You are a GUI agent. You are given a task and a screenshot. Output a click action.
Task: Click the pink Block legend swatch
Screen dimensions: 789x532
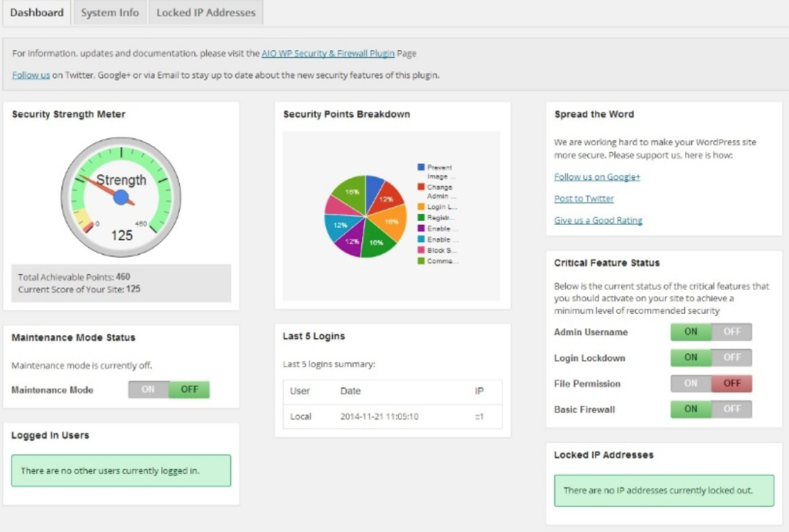(421, 250)
